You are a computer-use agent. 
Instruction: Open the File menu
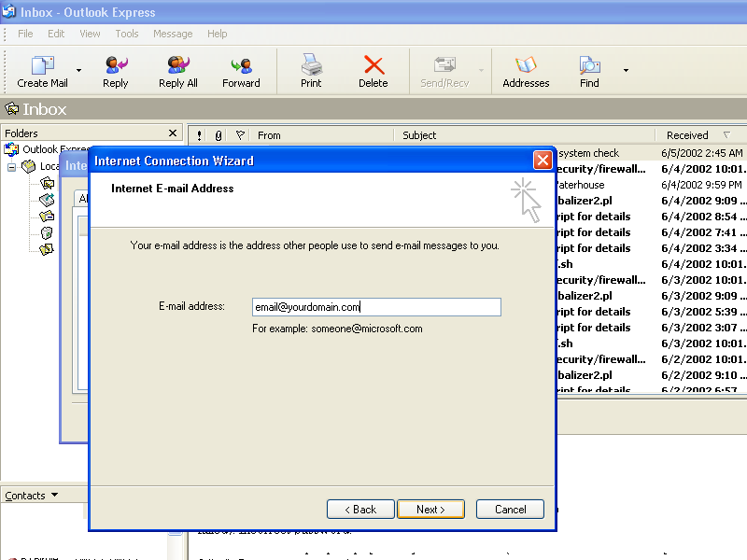tap(25, 34)
